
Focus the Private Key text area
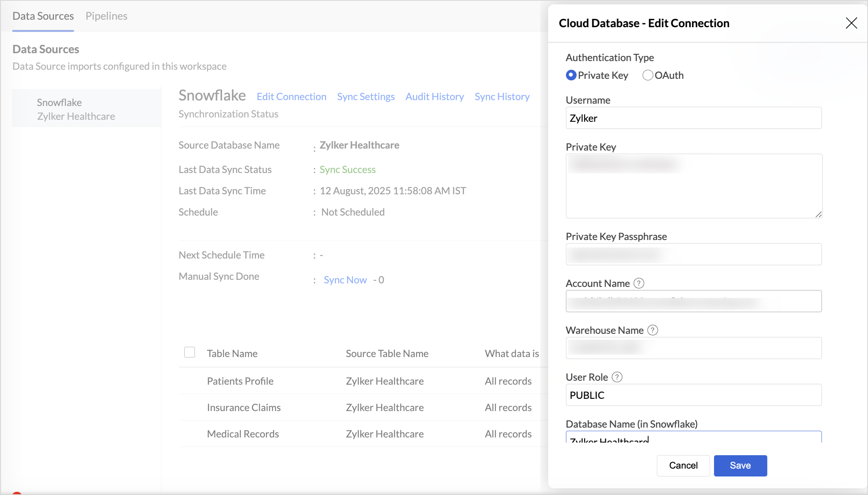click(694, 186)
